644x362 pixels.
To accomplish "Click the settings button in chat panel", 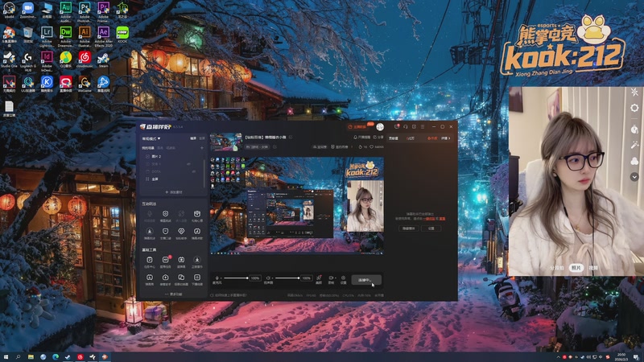I will (x=431, y=228).
